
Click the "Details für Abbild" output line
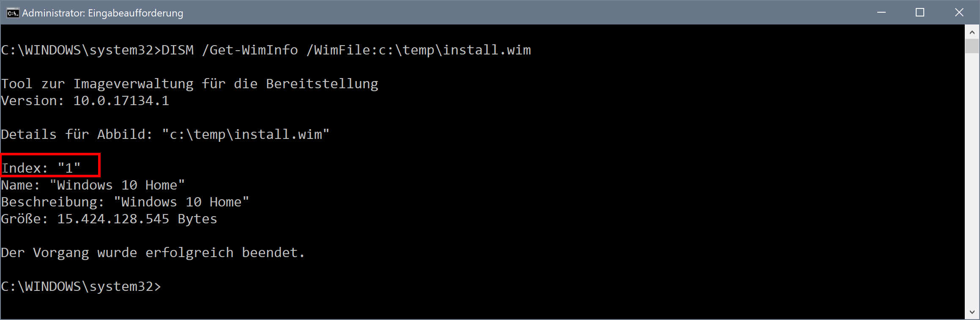point(165,135)
